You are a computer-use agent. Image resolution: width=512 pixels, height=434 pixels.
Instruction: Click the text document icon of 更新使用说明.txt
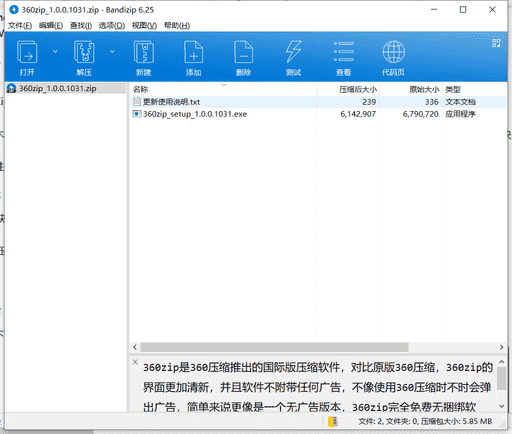point(137,101)
